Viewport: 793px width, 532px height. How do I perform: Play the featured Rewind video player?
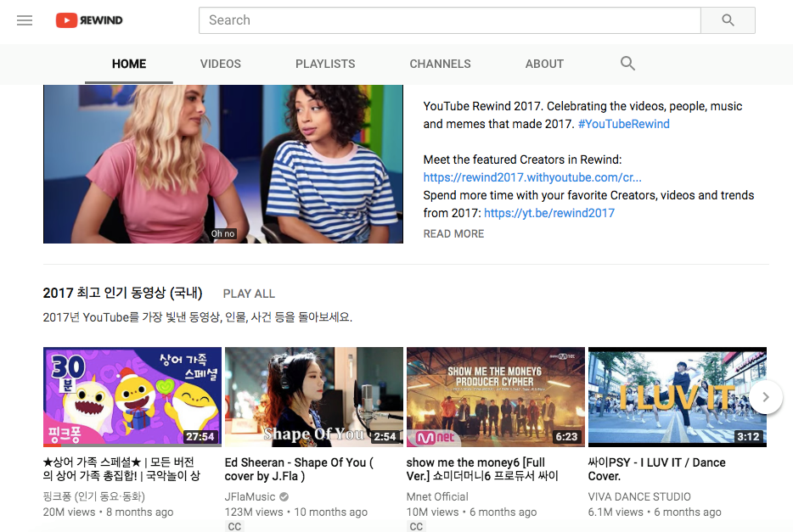point(223,165)
